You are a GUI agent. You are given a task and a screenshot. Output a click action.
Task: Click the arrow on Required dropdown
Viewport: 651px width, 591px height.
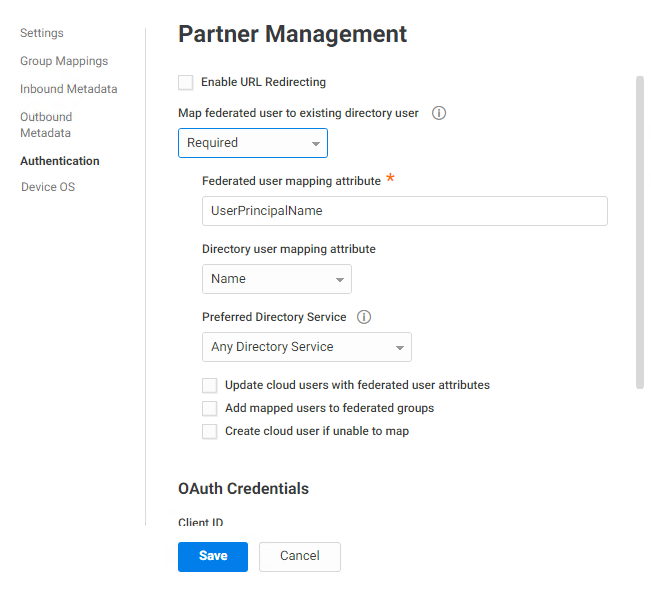click(x=316, y=144)
